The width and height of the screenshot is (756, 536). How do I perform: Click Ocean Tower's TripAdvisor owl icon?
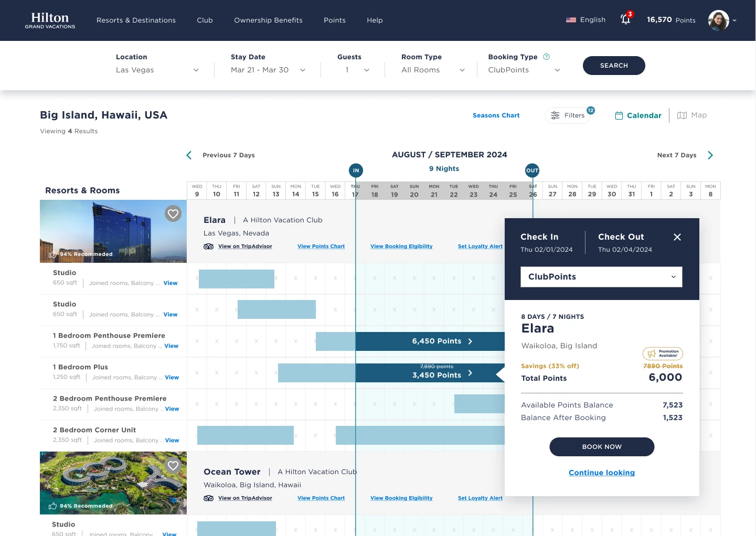click(x=208, y=498)
